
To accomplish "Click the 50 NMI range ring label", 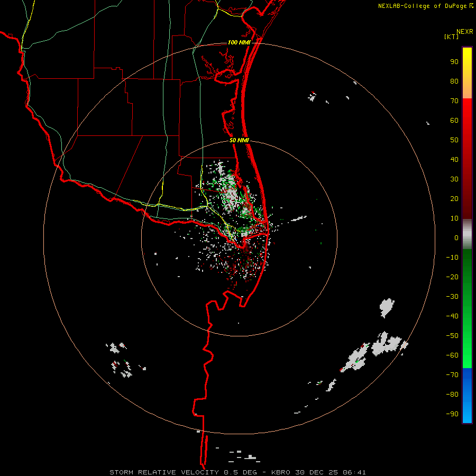I will pos(239,140).
